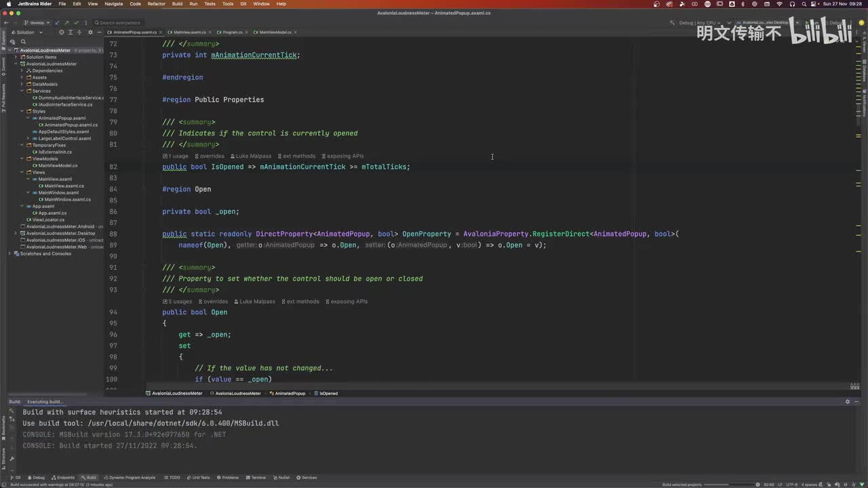Close the AnimatedPopup.axaml.cs tab
Screen dimensions: 868x488
tap(161, 32)
